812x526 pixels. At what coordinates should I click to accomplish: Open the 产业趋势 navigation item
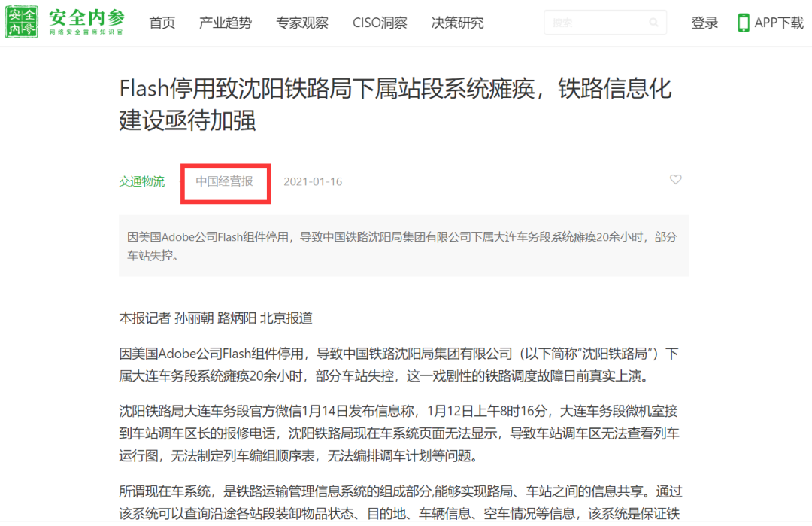click(226, 23)
